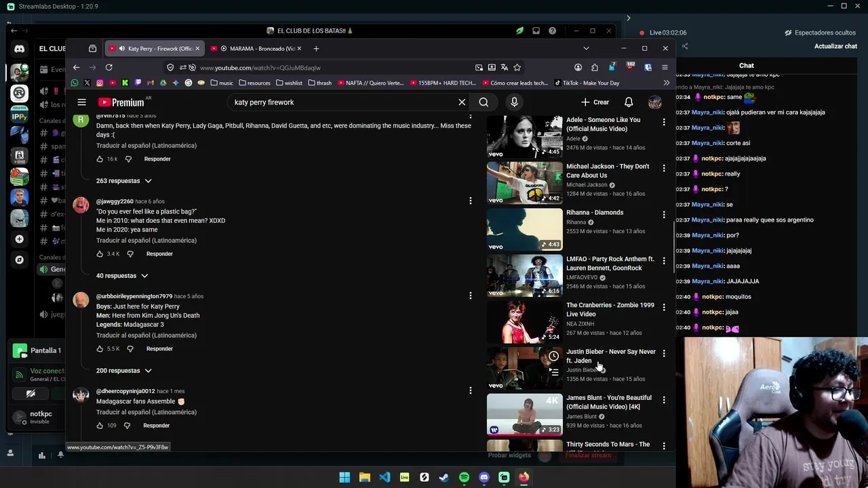This screenshot has width=868, height=488.
Task: Translate Kim Jong Un comment to español
Action: pyautogui.click(x=146, y=335)
